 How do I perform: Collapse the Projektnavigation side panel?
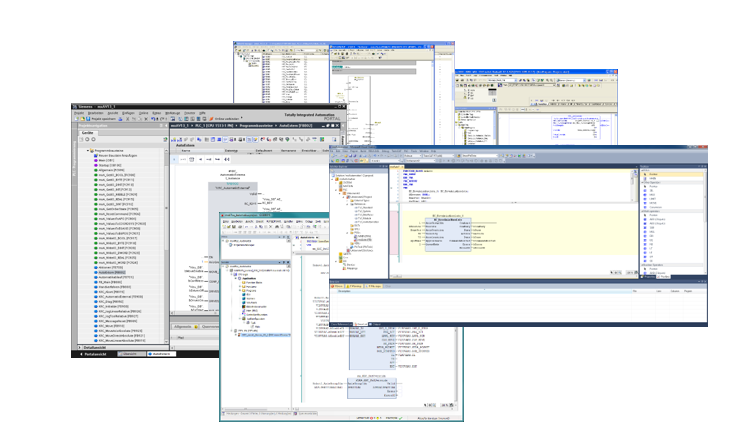tap(164, 126)
